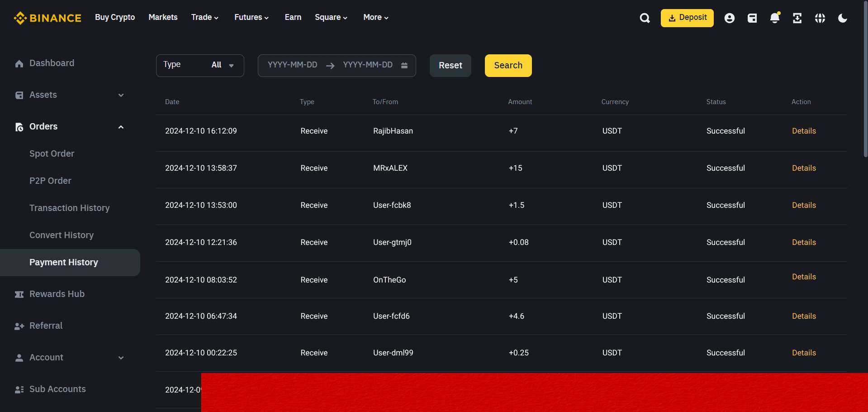Click the +4.6 amount cell

[517, 316]
